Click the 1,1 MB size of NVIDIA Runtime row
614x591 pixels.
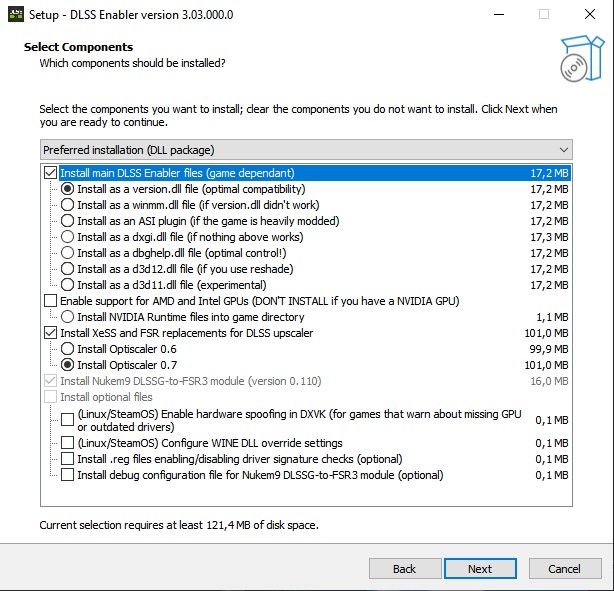pyautogui.click(x=552, y=317)
